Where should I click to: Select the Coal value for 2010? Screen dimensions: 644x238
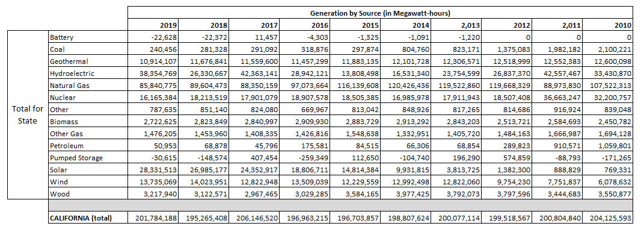[607, 49]
